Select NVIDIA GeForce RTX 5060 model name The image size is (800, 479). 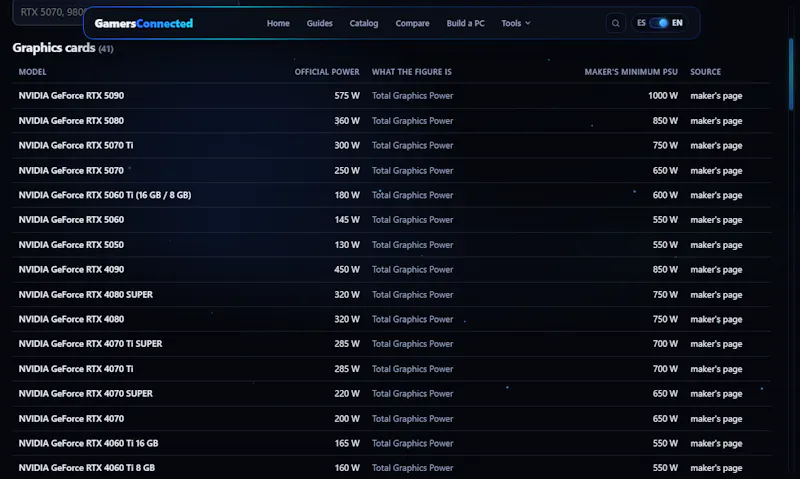click(71, 220)
